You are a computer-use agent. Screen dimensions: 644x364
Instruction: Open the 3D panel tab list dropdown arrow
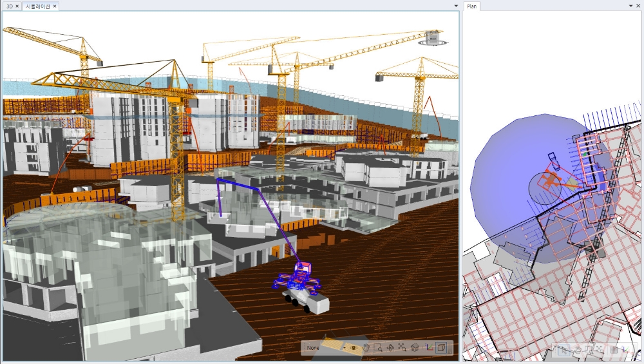point(456,6)
